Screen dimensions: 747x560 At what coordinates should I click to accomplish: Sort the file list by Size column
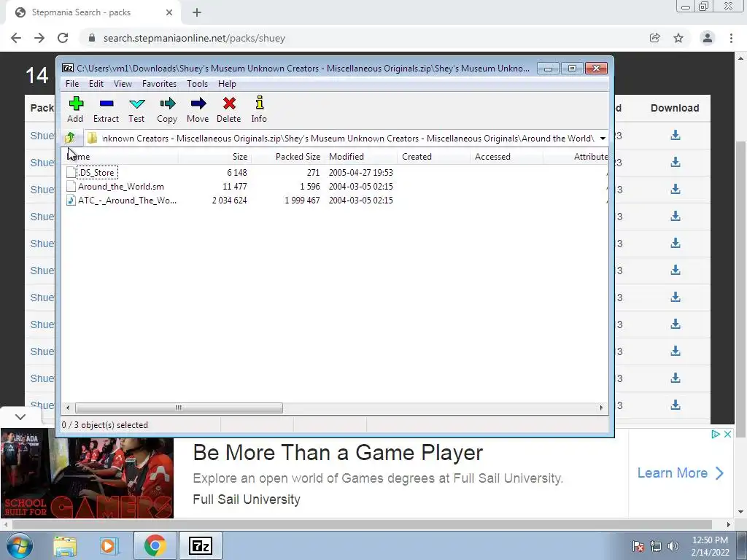[215, 157]
